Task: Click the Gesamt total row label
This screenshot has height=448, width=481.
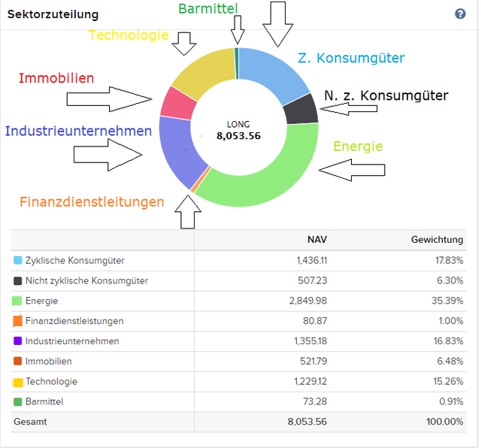Action: point(30,422)
